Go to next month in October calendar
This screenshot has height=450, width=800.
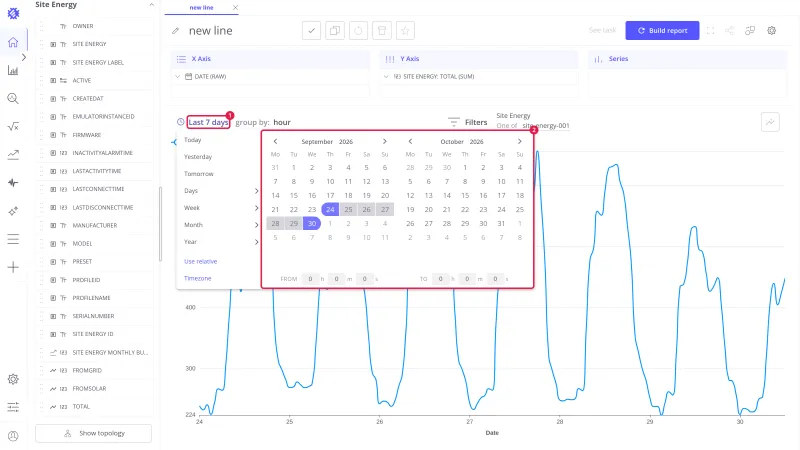tap(519, 141)
